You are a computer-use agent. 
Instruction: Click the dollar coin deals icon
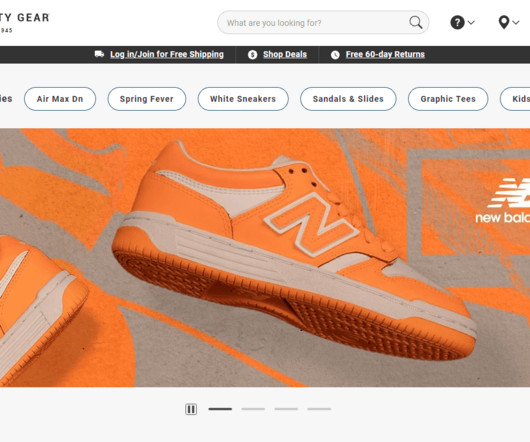click(252, 55)
